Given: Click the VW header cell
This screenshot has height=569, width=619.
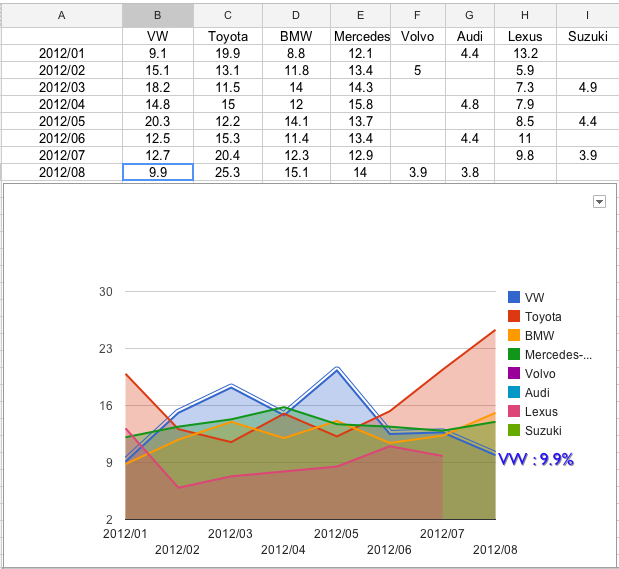Looking at the screenshot, I should click(158, 36).
